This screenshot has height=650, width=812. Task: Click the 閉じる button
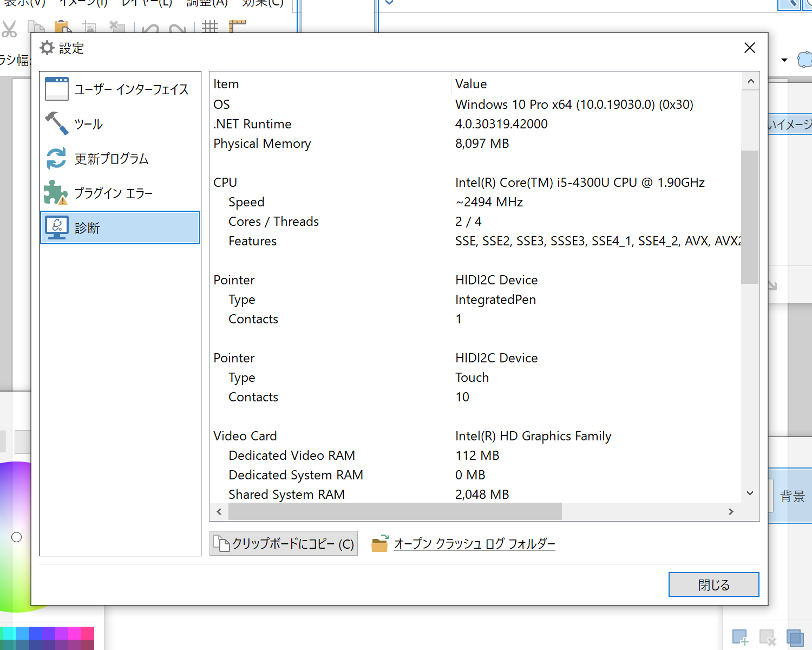tap(713, 584)
